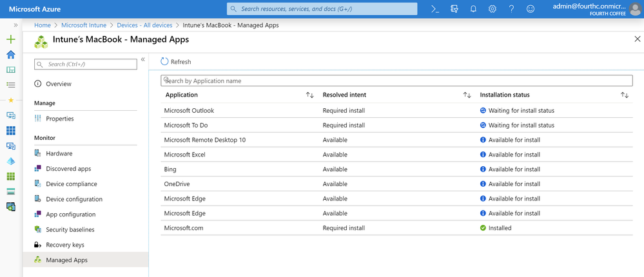Sort by the Resolved intent column arrows
Viewport: 644px width, 277px height.
tap(467, 95)
